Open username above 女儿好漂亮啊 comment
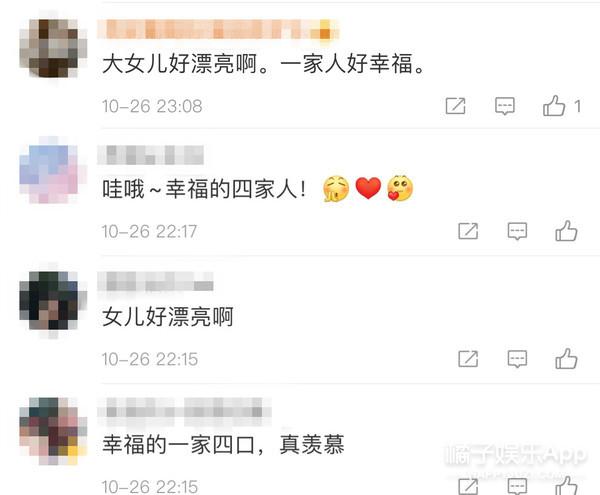Screen dimensions: 600x495 (x=155, y=282)
